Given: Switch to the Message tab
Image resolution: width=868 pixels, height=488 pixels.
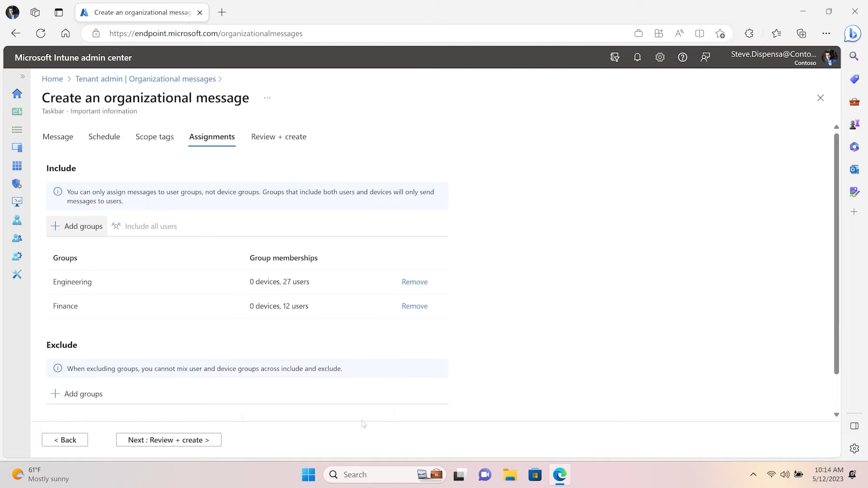Looking at the screenshot, I should 58,136.
